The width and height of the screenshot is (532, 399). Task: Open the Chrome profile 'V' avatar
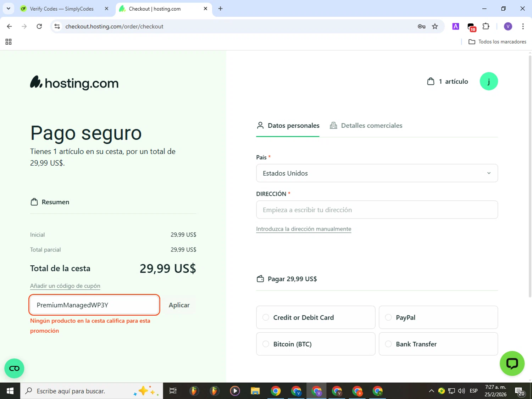pyautogui.click(x=508, y=26)
